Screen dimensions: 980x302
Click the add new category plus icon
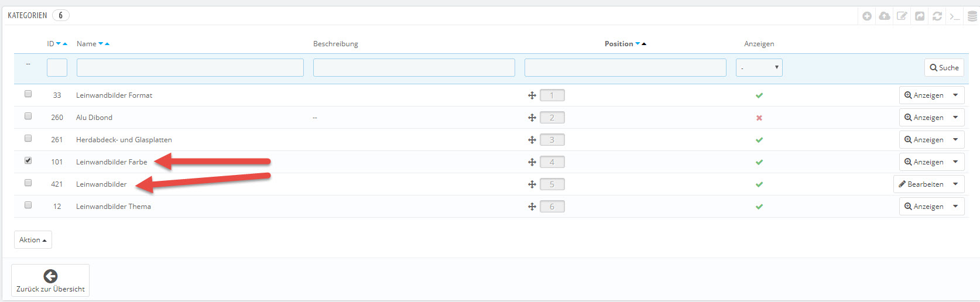(867, 16)
